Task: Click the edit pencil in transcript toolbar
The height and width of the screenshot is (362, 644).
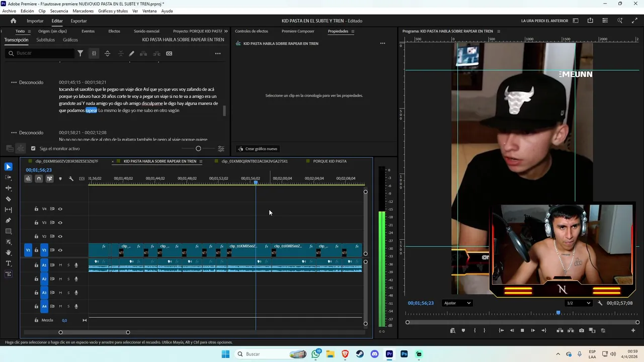Action: [x=132, y=53]
